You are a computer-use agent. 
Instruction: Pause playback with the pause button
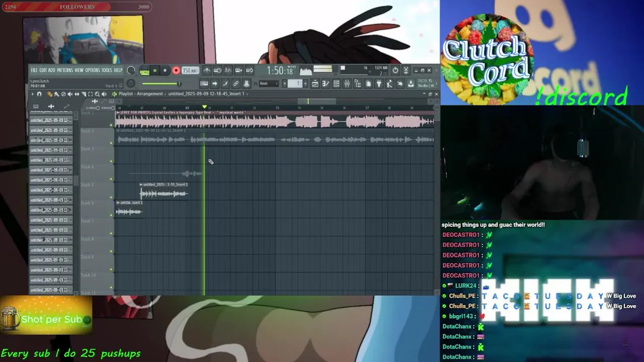tap(155, 71)
